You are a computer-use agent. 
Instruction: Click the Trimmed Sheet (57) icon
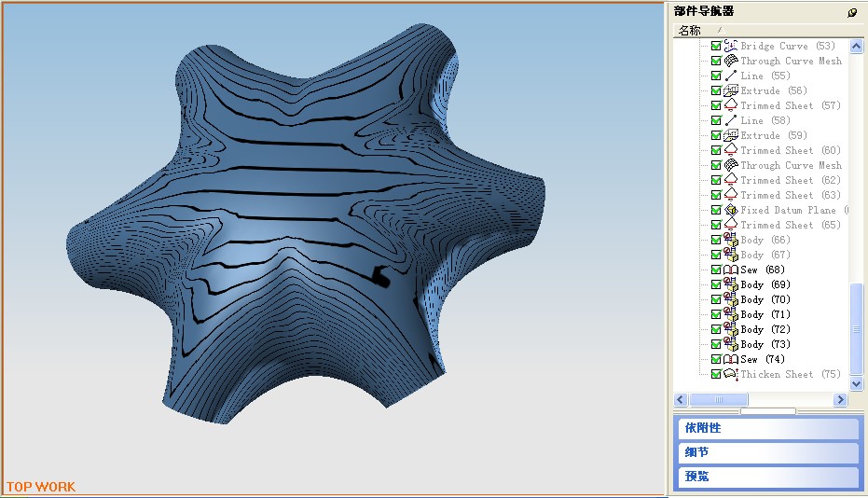731,105
